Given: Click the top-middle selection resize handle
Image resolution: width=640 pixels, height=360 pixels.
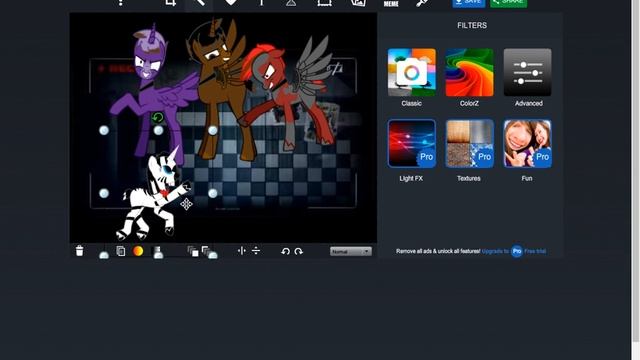Looking at the screenshot, I should (158, 130).
